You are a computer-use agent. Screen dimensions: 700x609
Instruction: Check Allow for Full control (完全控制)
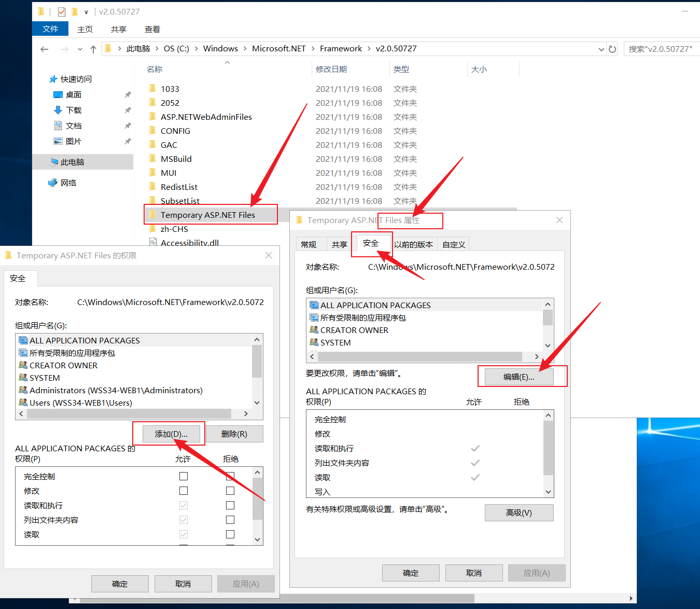coord(184,476)
